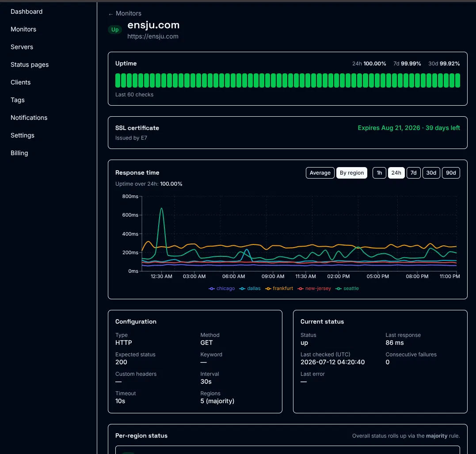Toggle the new-jersey legend entry
476x454 pixels.
[x=314, y=288]
